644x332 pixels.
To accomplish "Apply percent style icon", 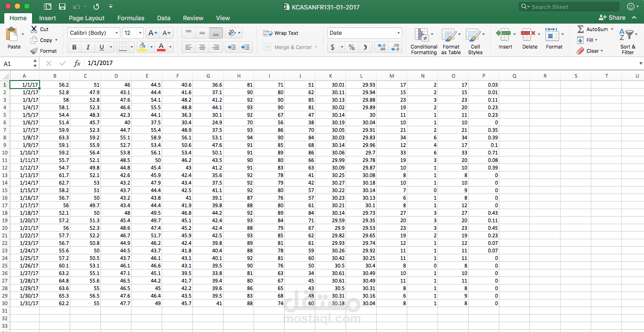I will [x=352, y=47].
